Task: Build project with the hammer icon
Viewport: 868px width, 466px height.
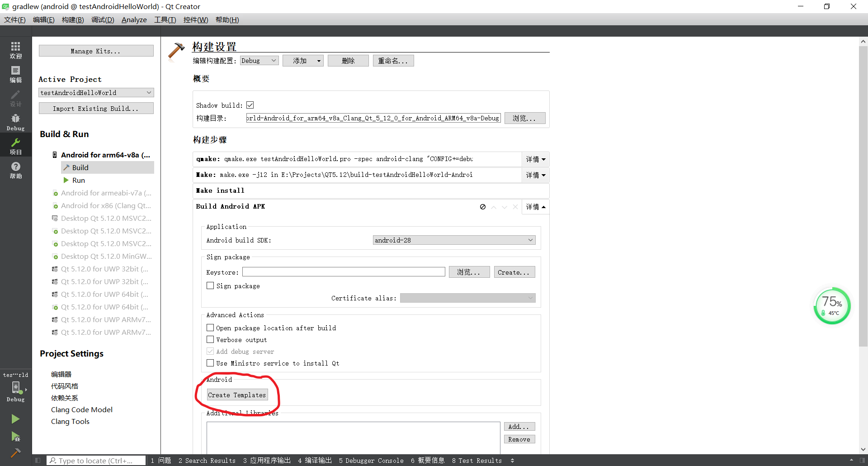Action: pos(15,452)
